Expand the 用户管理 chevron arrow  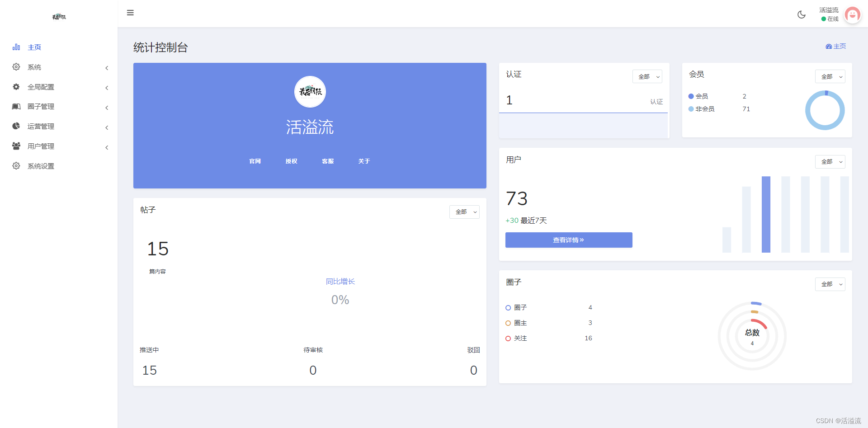[x=107, y=148]
